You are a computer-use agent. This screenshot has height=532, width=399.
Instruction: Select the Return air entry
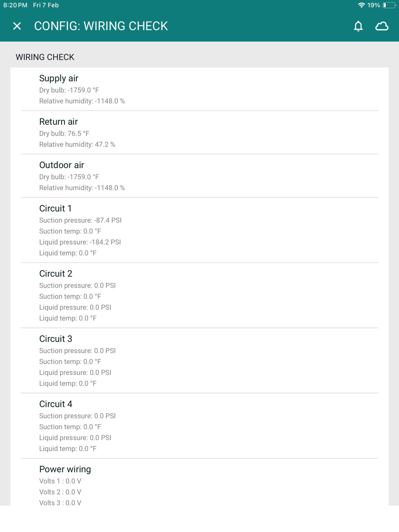click(199, 133)
